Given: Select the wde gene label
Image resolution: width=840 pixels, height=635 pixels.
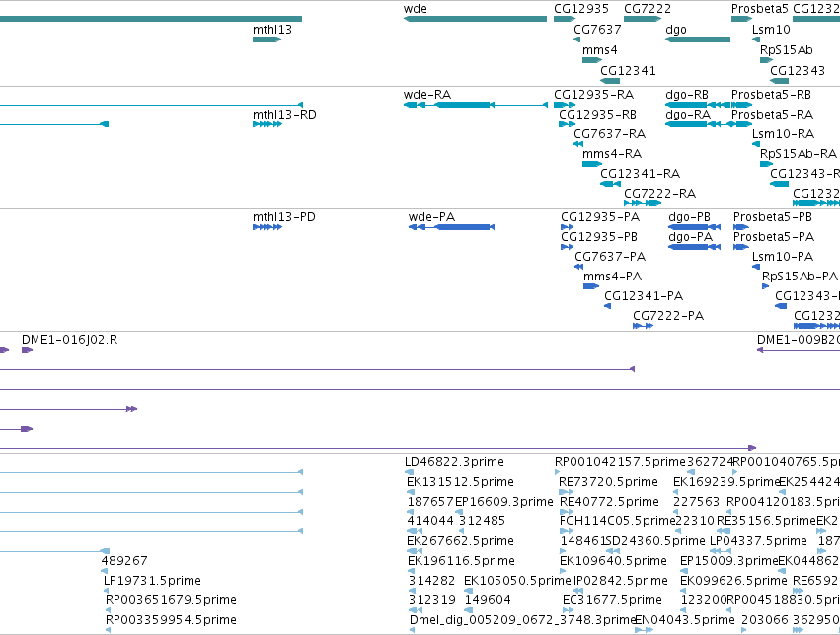Looking at the screenshot, I should [416, 9].
